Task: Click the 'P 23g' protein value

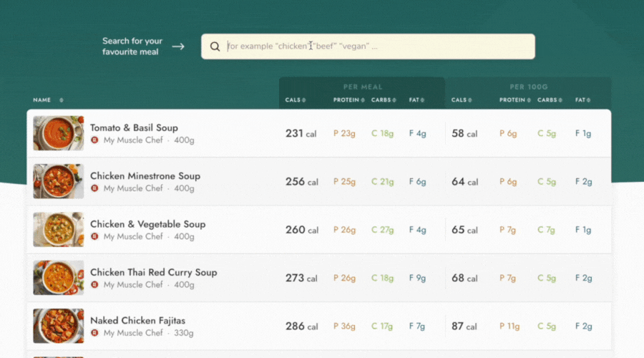Action: coord(344,134)
